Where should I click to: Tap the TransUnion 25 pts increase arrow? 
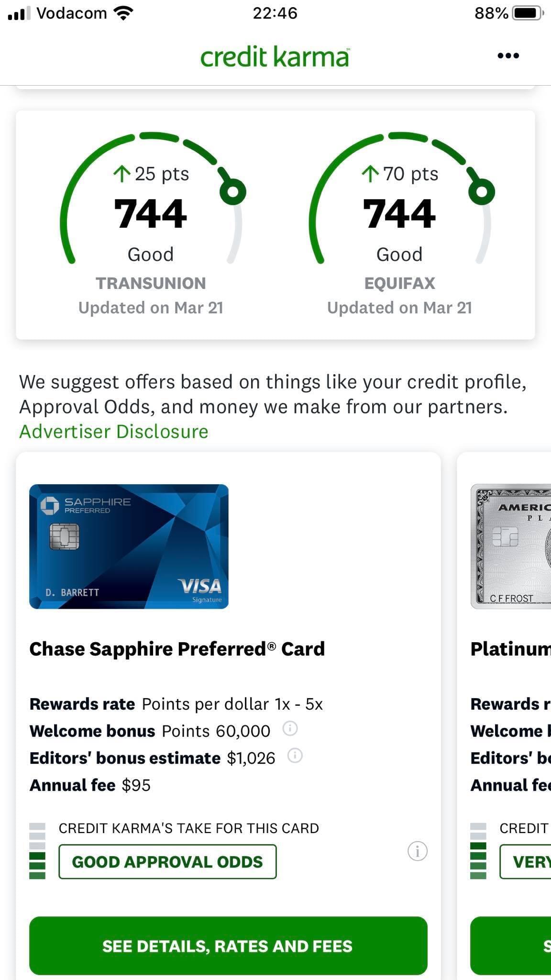coord(122,174)
